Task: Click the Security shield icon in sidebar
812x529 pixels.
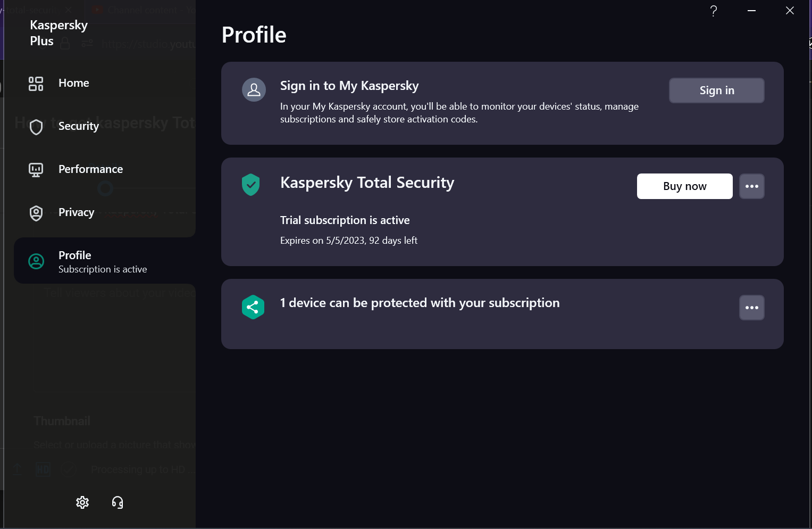Action: point(36,127)
